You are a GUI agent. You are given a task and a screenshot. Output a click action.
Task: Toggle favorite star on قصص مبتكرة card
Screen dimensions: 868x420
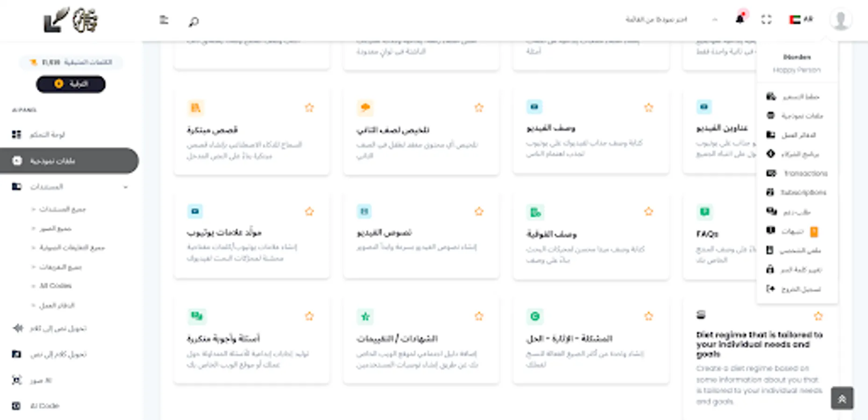(309, 108)
